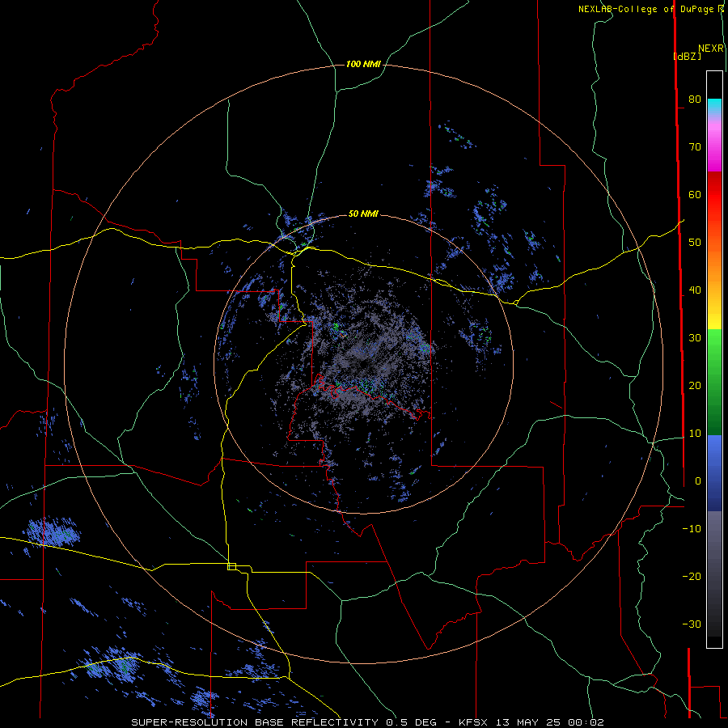This screenshot has width=728, height=728.
Task: Click the -20 value on the dBZ scale
Action: [x=692, y=577]
